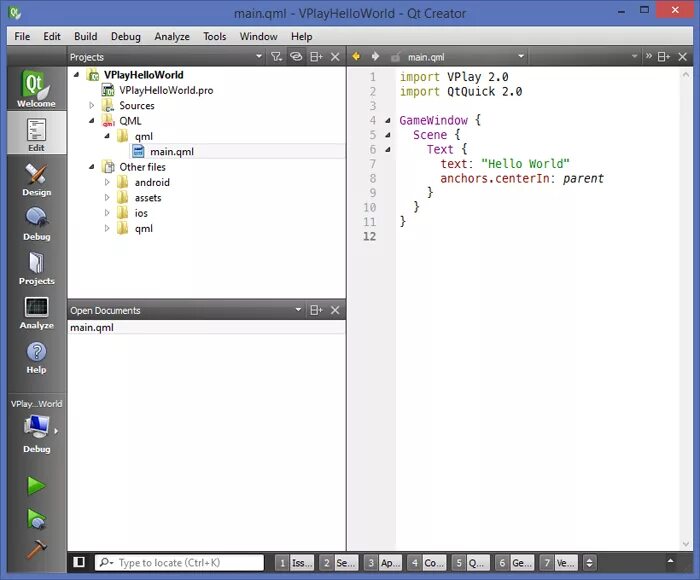Open Design mode
The image size is (700, 580).
[36, 179]
